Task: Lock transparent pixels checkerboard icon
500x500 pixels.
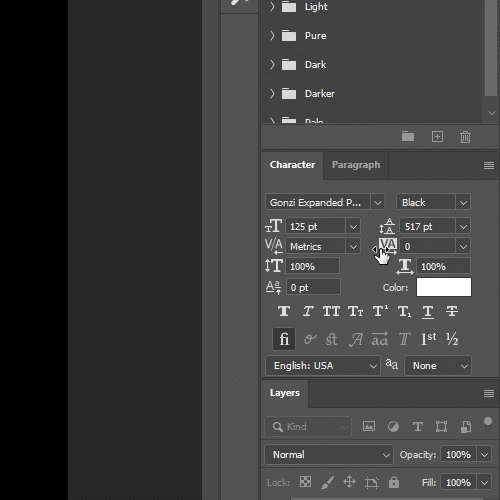Action: (x=305, y=482)
